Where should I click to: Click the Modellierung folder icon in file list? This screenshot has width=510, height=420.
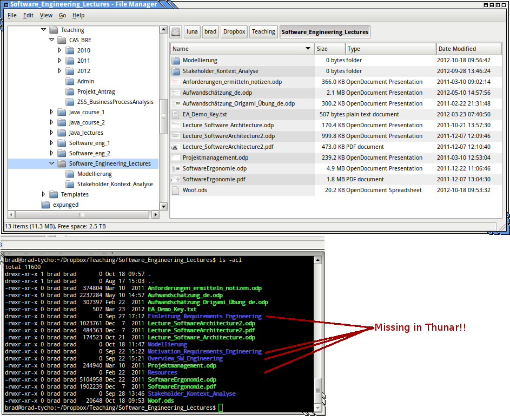point(176,61)
